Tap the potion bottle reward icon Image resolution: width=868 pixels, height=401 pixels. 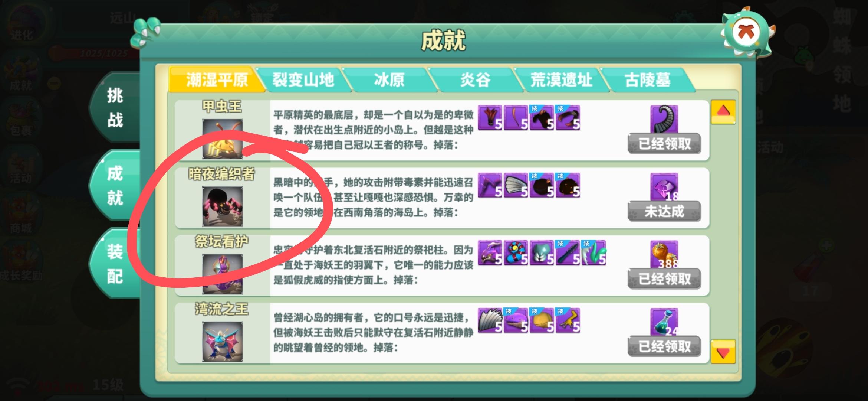664,322
